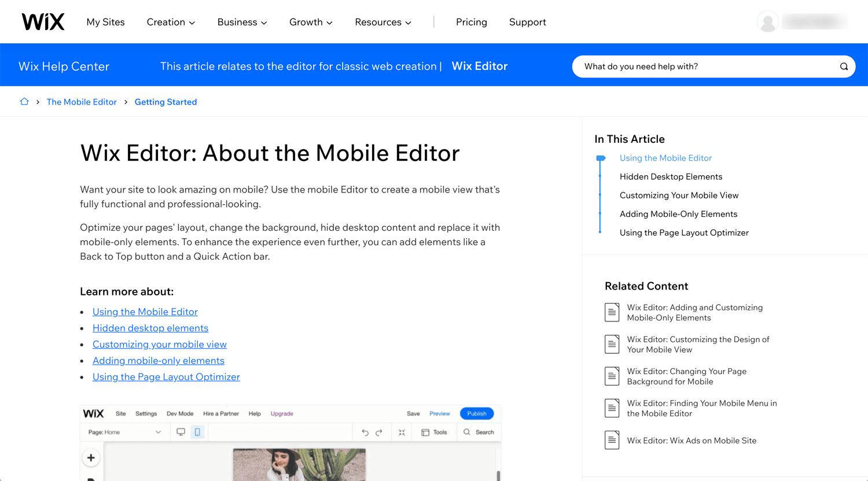
Task: Open Page: Home dropdown in editor screenshot
Action: tap(124, 432)
